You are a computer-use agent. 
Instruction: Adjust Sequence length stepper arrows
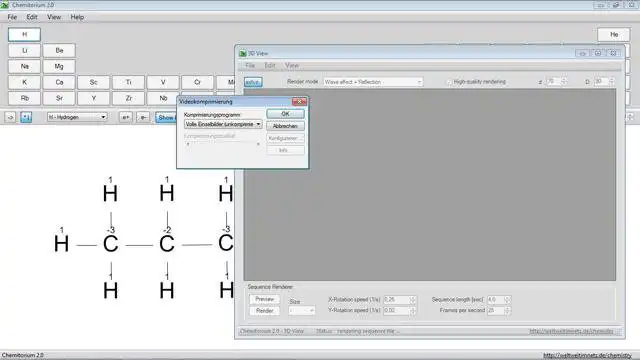tap(507, 300)
